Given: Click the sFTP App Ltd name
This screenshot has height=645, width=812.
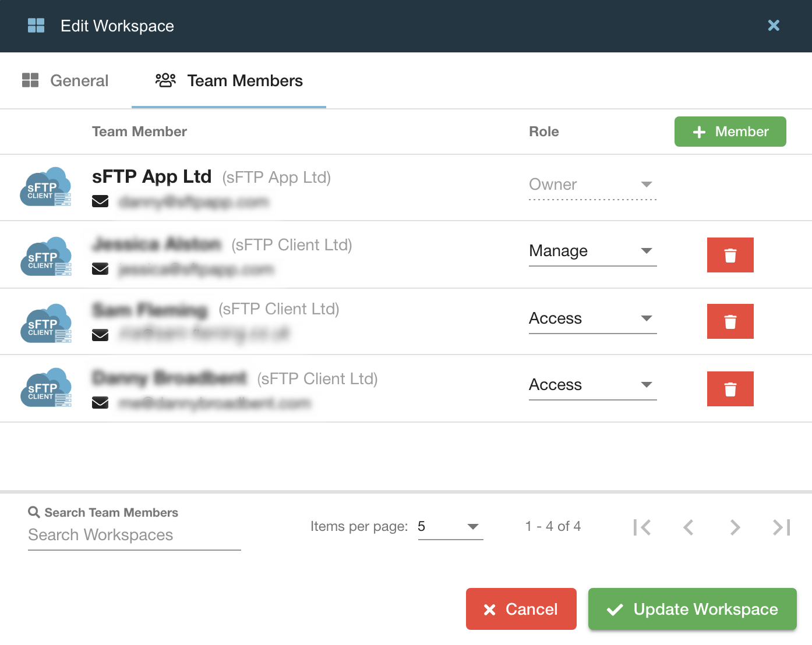Looking at the screenshot, I should [151, 176].
